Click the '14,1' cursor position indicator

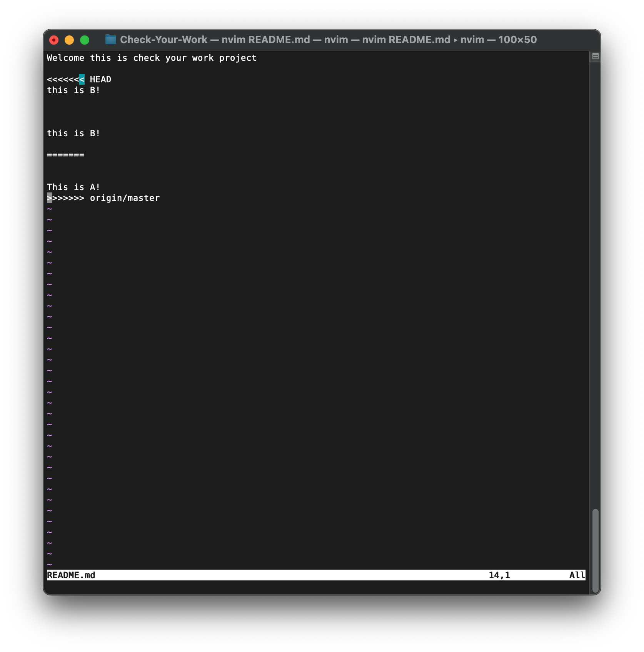coord(499,575)
